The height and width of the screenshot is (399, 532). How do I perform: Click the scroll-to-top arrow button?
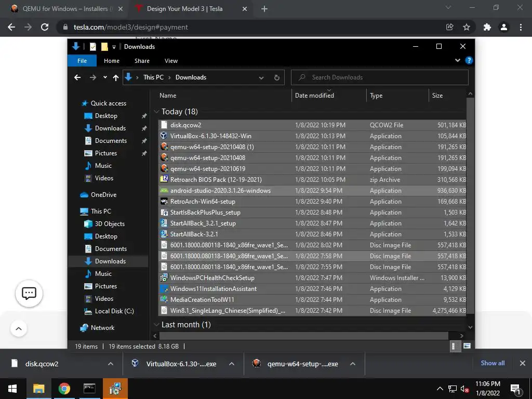point(19,328)
